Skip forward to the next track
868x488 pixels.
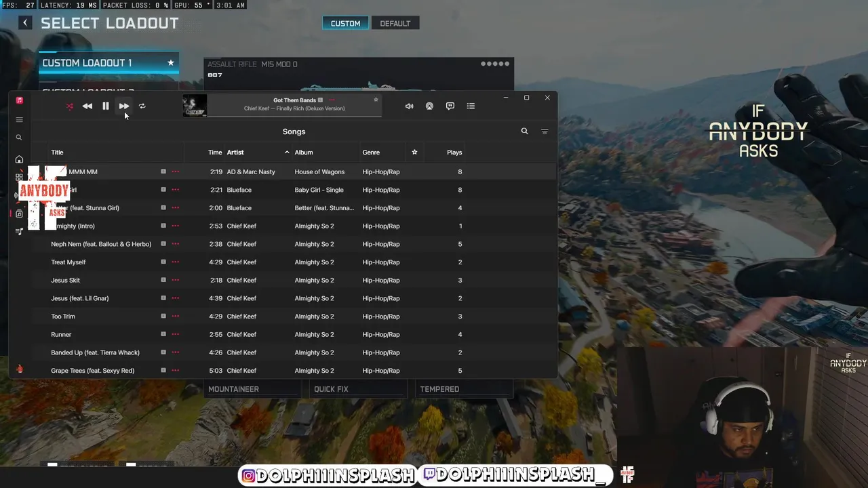(x=124, y=106)
